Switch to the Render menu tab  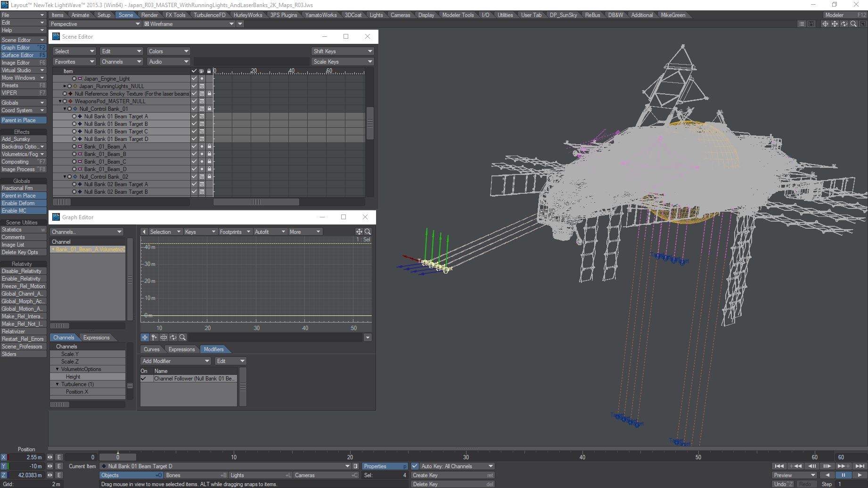point(149,15)
